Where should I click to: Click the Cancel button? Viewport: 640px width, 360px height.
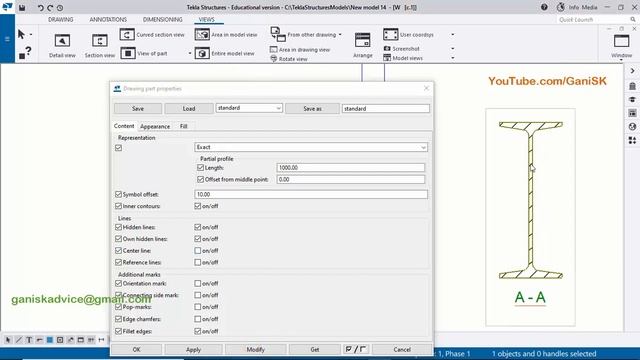(x=402, y=349)
